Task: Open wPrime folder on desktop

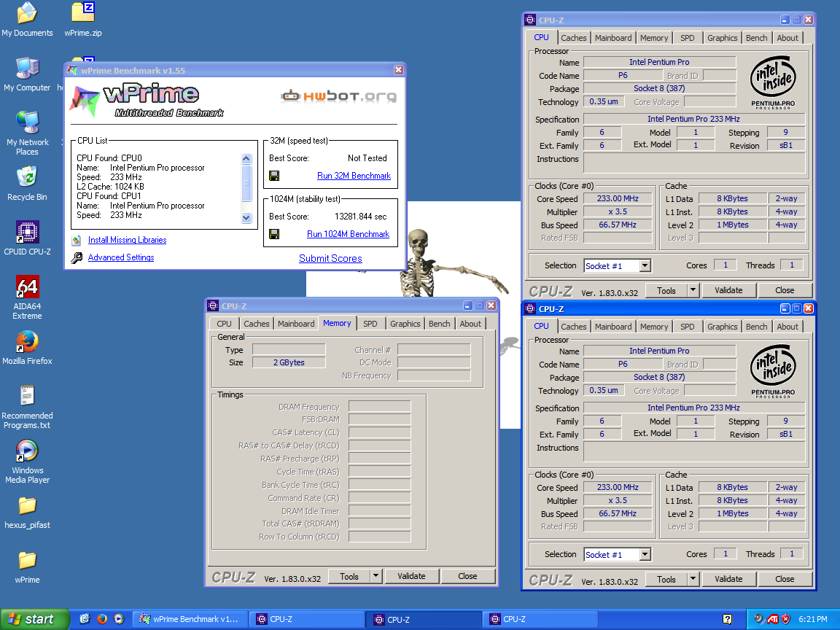Action: click(27, 567)
